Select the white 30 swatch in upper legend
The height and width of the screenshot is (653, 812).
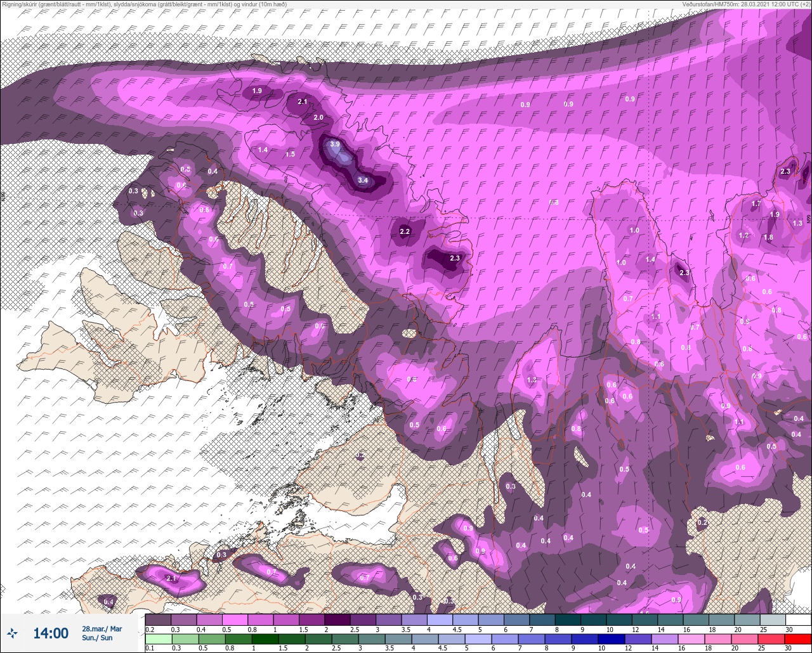(798, 619)
